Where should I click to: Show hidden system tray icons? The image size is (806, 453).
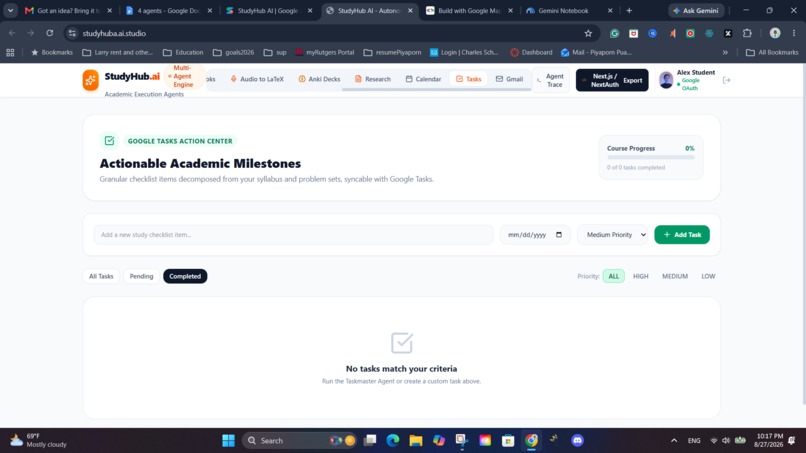point(674,441)
